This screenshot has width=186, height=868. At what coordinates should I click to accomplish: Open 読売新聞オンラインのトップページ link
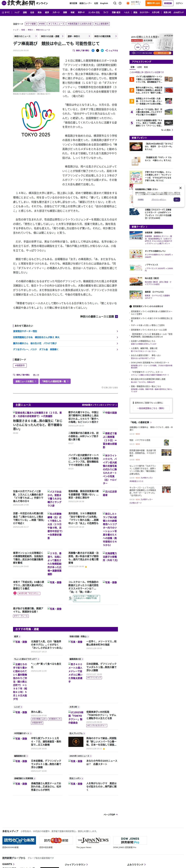(99, 405)
